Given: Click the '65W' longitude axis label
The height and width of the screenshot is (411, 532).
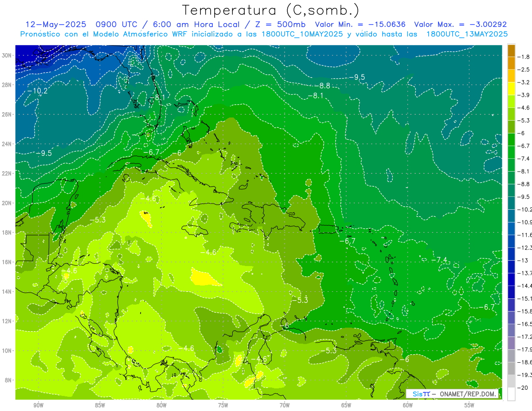Looking at the screenshot, I should pos(346,406).
